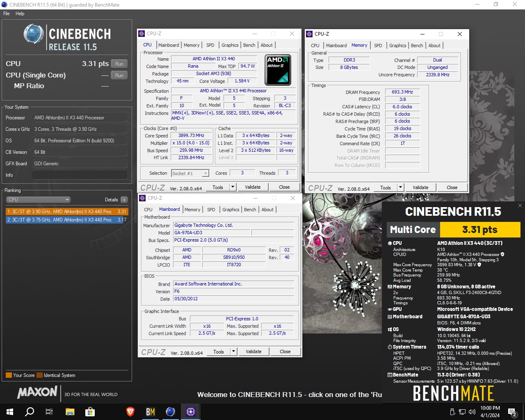Click the Southbridge SB910/950 field
Image resolution: width=525 pixels, height=420 pixels.
234,257
